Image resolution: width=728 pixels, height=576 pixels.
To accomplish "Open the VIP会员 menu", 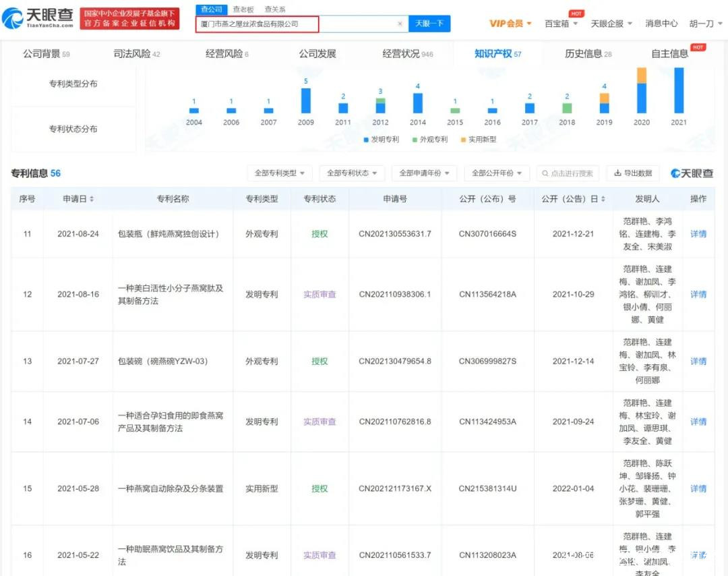I will tap(510, 24).
